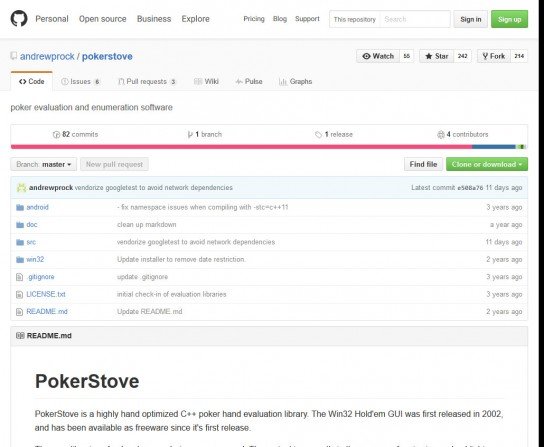
Task: Open commit message 'clean up markdown'
Action: click(146, 225)
